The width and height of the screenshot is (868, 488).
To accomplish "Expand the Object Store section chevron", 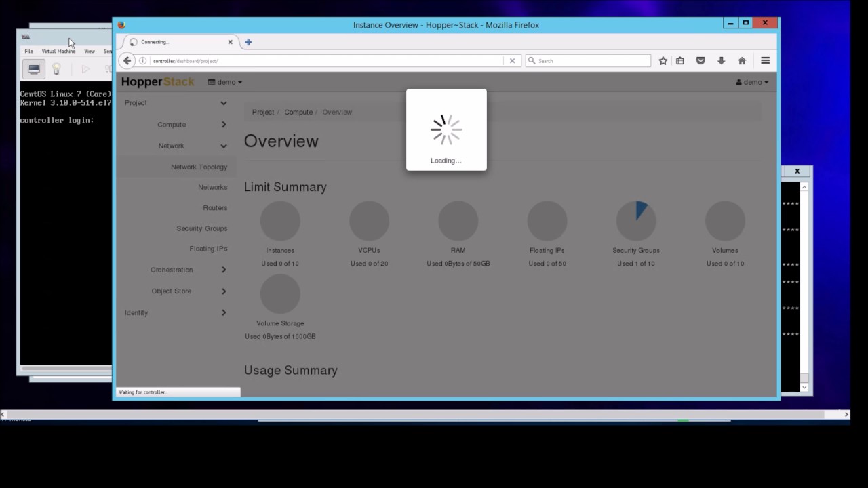I will (x=224, y=291).
